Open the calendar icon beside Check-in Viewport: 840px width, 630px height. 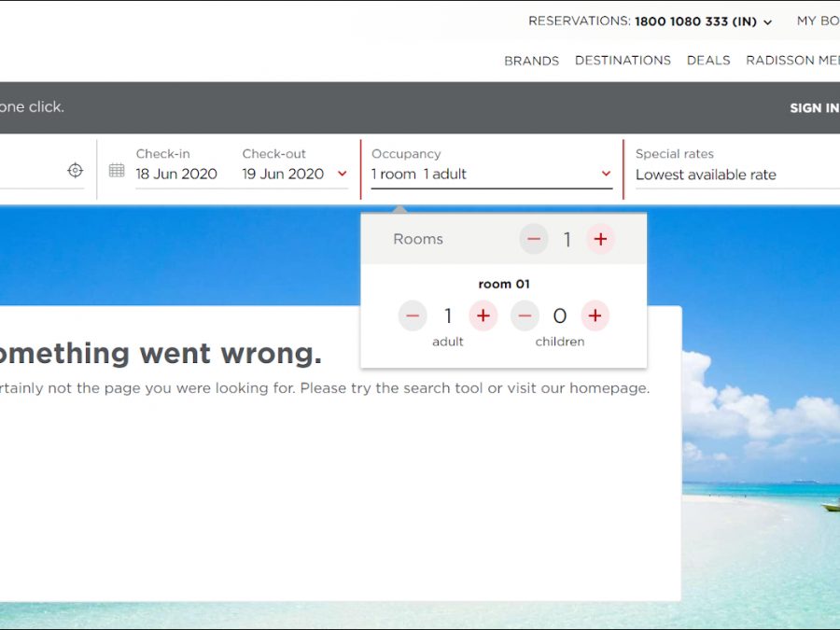pos(117,170)
